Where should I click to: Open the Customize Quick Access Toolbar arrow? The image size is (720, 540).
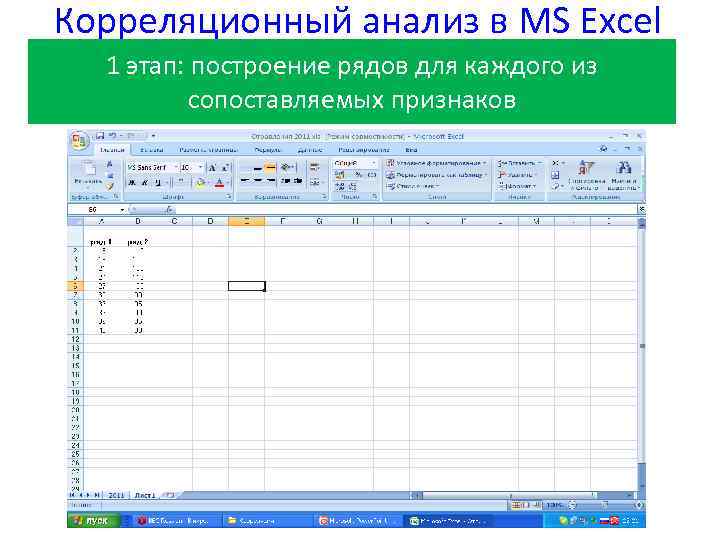point(153,136)
